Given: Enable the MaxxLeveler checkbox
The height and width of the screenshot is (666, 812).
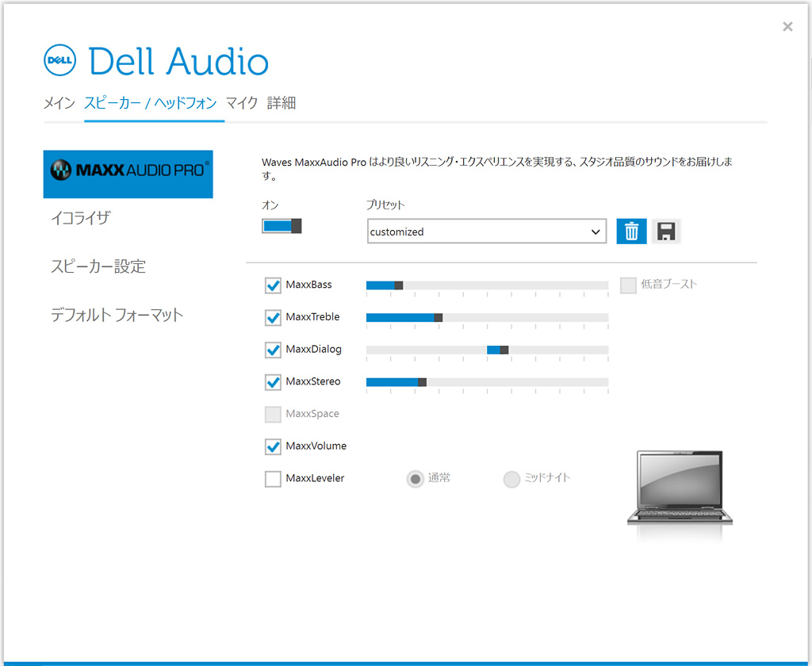Looking at the screenshot, I should pyautogui.click(x=273, y=479).
